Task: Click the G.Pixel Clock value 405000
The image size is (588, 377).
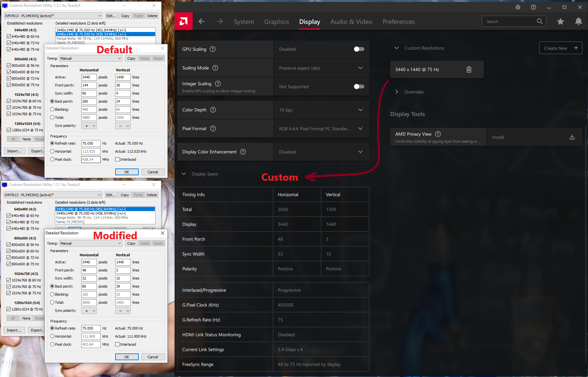Action: click(x=285, y=305)
